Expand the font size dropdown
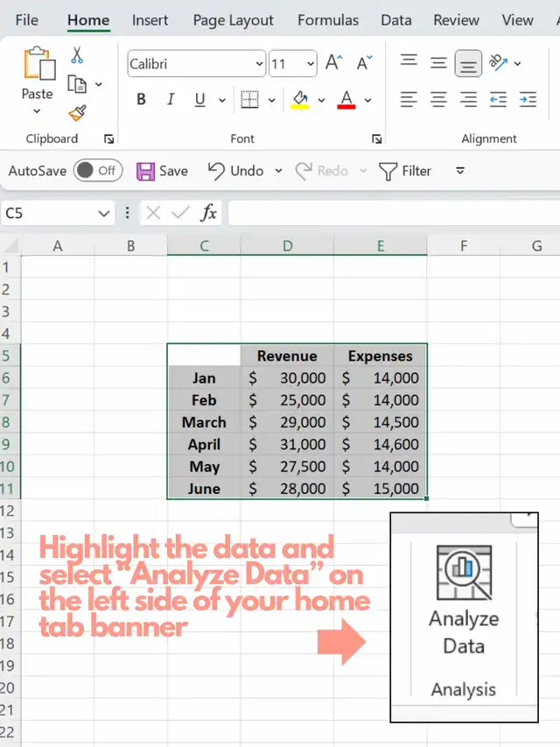Screen dimensions: 560x747 [x=311, y=64]
